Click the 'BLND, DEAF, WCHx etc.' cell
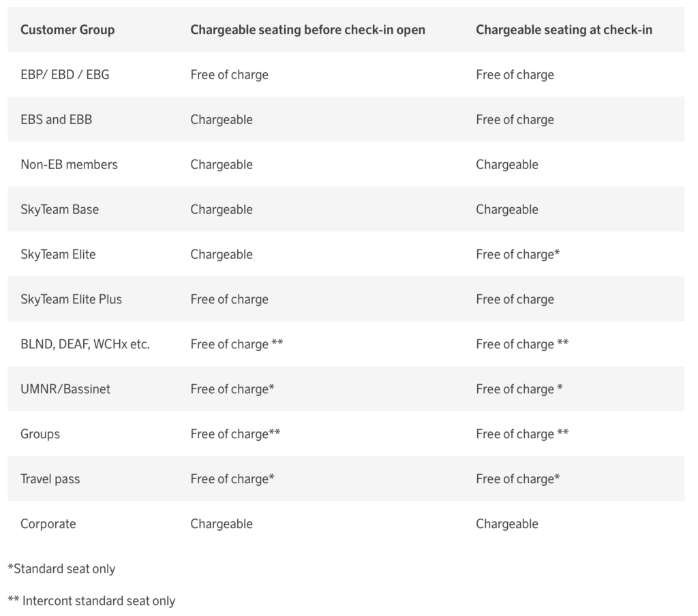 (85, 344)
